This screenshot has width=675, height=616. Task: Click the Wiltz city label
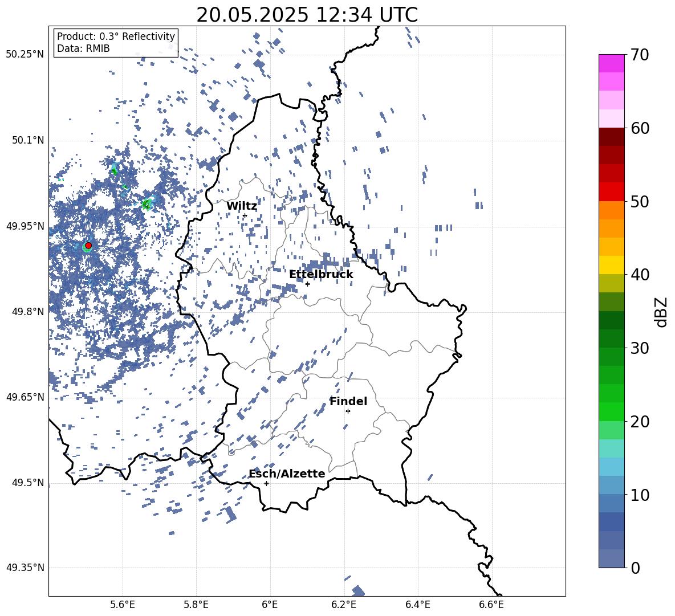point(242,206)
